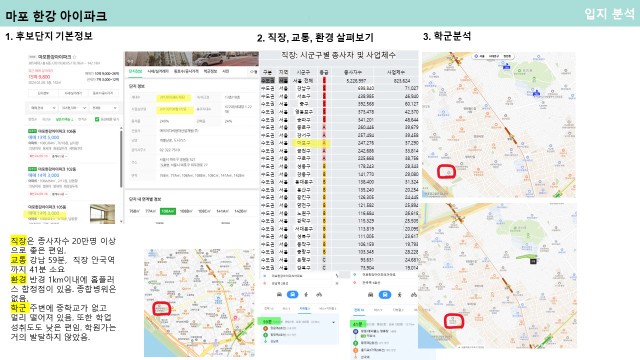The width and height of the screenshot is (640, 360).
Task: Toggle the 동일매물 묶기 checkbox
Action: [97, 119]
